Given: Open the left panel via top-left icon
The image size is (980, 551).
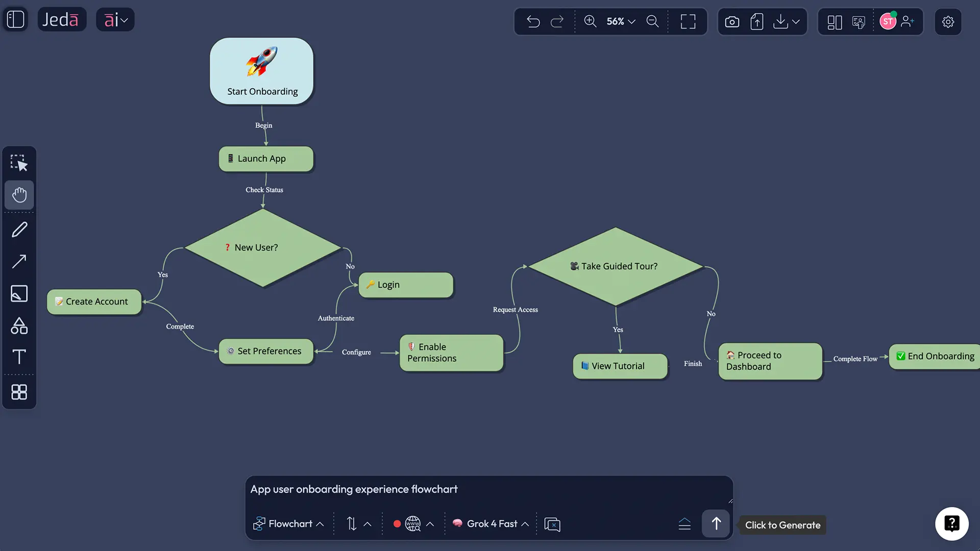Looking at the screenshot, I should click(x=15, y=19).
